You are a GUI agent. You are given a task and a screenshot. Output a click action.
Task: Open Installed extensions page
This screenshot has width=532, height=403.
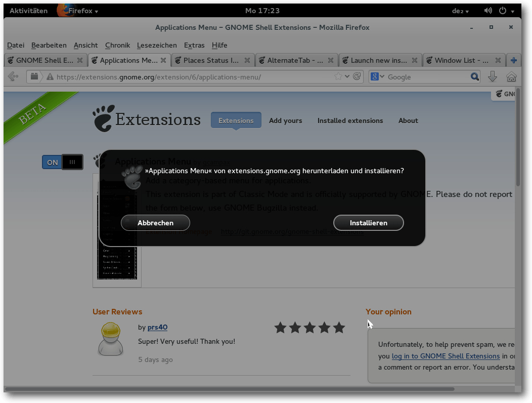[x=350, y=120]
